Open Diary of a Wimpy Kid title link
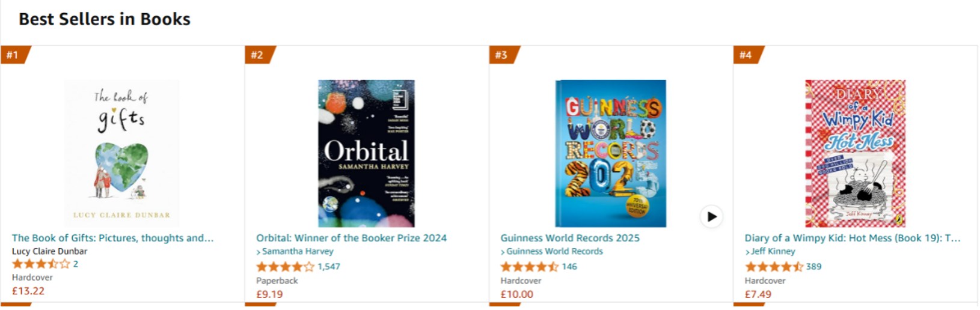Screen dimensions: 980x310 [x=852, y=238]
